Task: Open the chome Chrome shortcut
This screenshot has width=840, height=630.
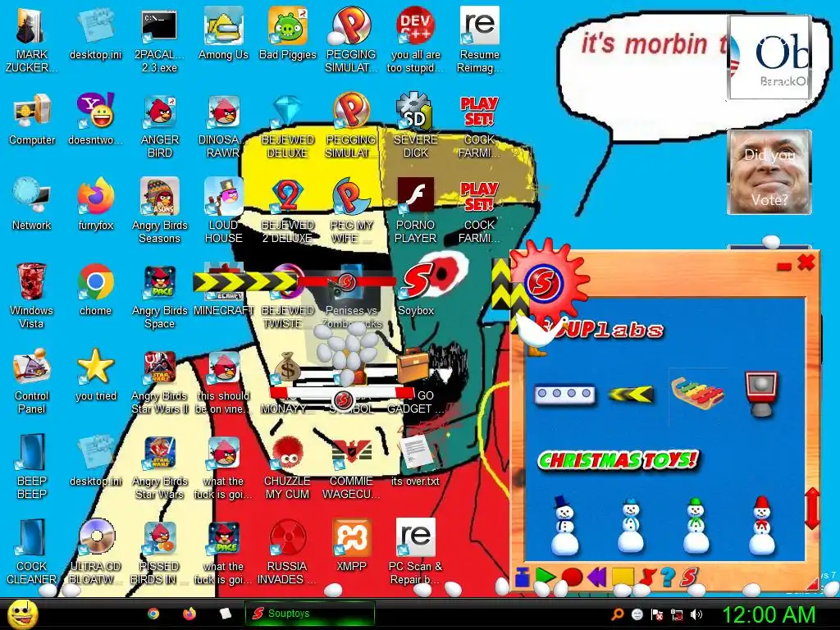Action: tap(95, 290)
